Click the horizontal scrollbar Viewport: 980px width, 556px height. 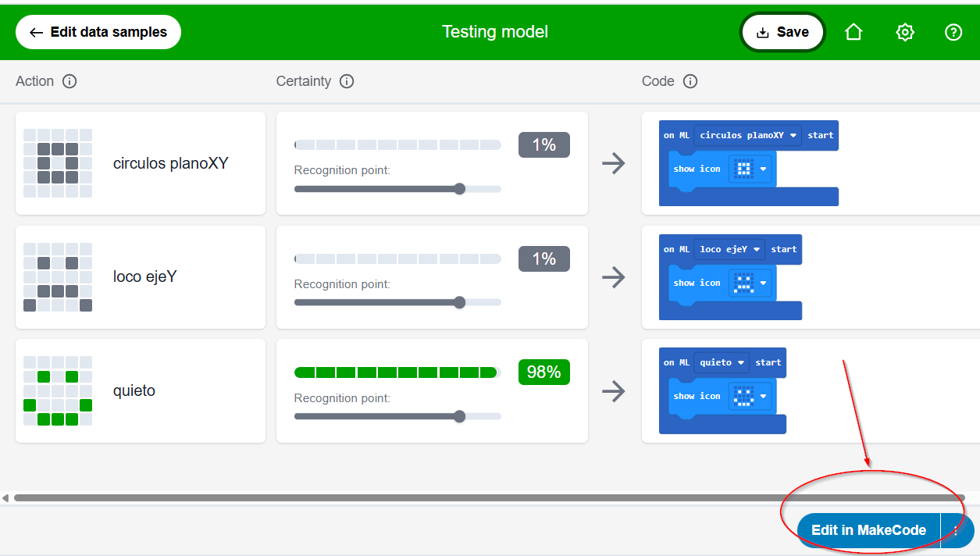[x=489, y=497]
